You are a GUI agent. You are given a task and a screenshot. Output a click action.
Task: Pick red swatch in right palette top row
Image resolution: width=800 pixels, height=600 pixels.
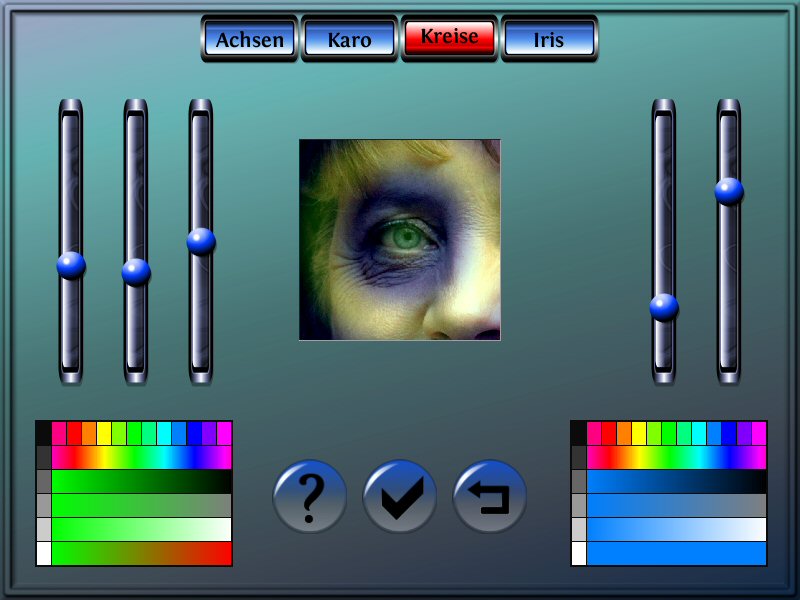(609, 434)
